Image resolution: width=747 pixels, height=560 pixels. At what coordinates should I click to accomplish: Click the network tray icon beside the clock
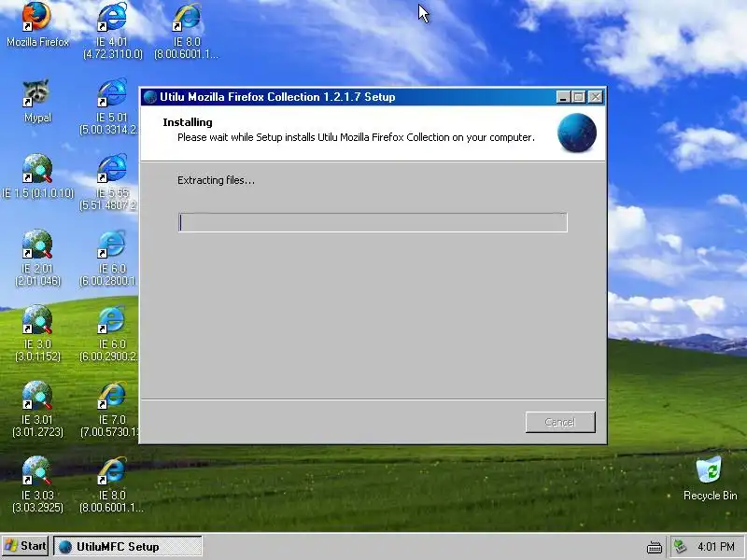pyautogui.click(x=680, y=546)
